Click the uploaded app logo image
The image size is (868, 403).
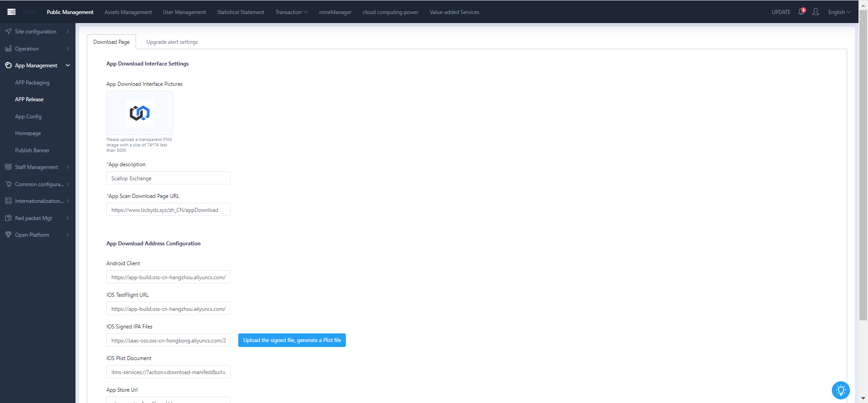tap(140, 112)
